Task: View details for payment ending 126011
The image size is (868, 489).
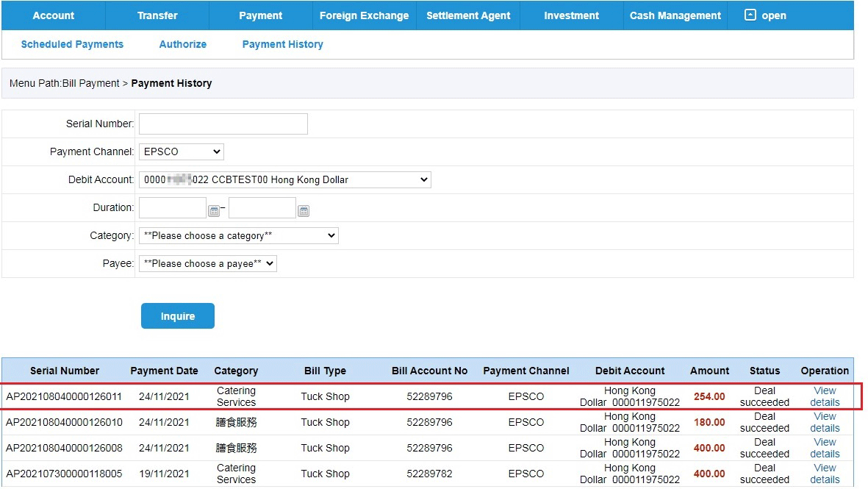Action: pyautogui.click(x=825, y=396)
